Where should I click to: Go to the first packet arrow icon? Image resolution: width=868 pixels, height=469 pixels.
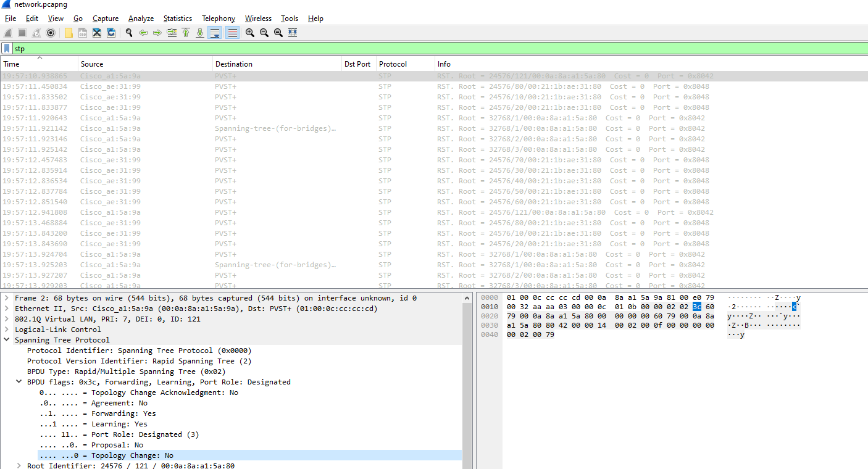[x=186, y=33]
